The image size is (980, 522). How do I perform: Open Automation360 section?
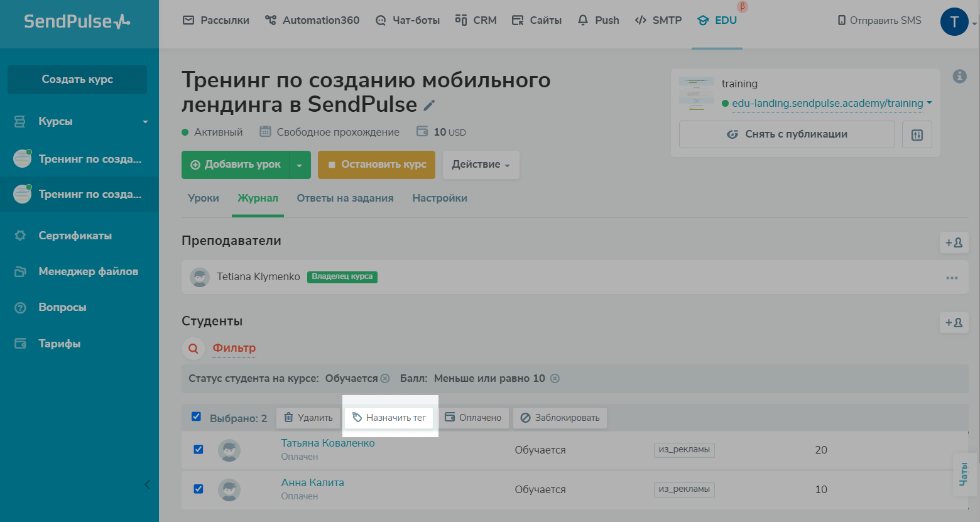point(312,21)
